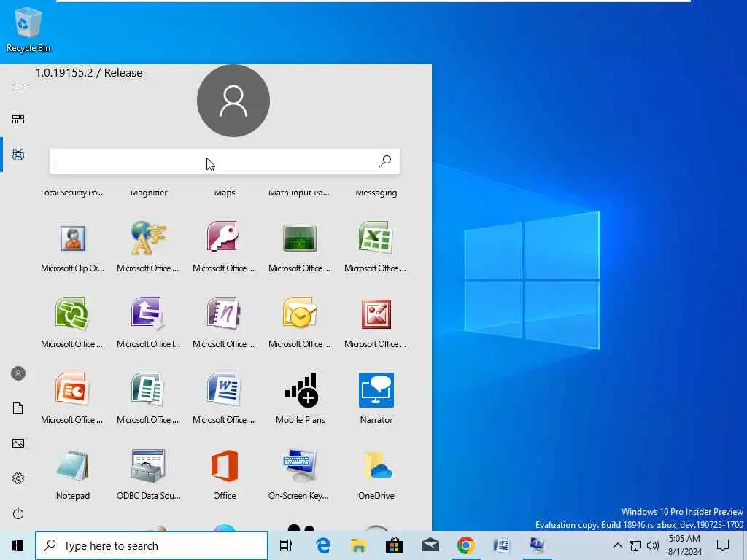Image resolution: width=747 pixels, height=560 pixels.
Task: Launch Narrator
Action: point(376,399)
